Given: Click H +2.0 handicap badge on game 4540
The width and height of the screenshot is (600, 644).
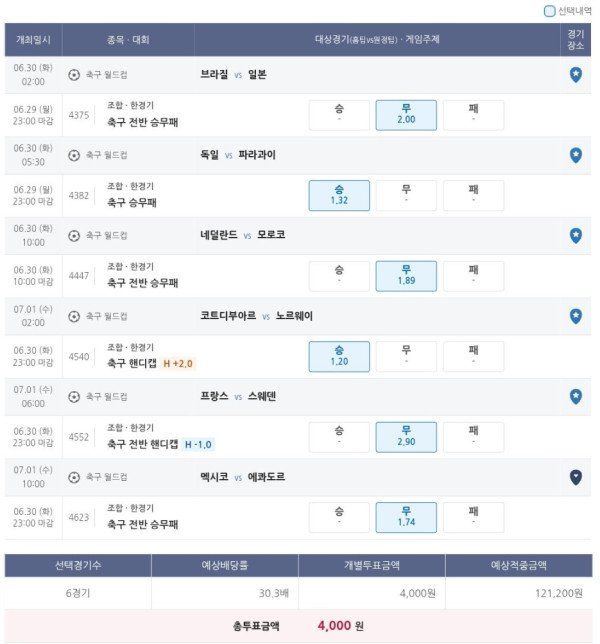Looking at the screenshot, I should click(178, 363).
